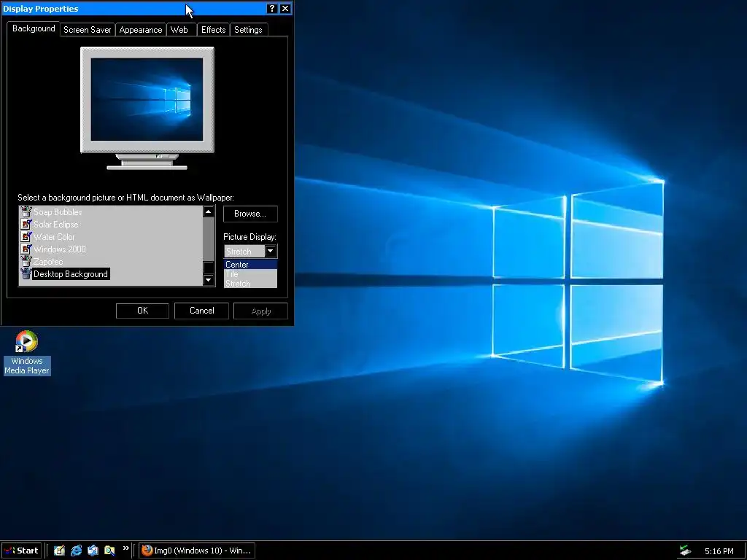
Task: Click the Water Color wallpaper icon
Action: point(26,236)
